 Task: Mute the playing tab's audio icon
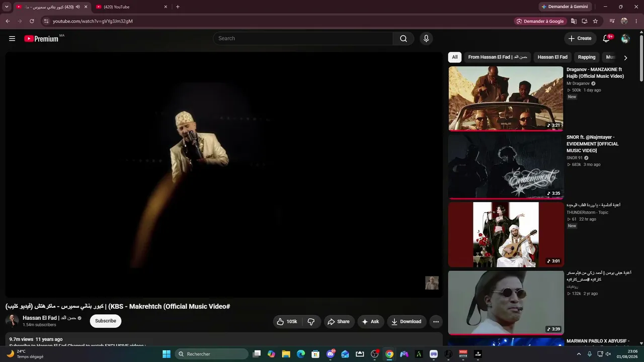(78, 7)
